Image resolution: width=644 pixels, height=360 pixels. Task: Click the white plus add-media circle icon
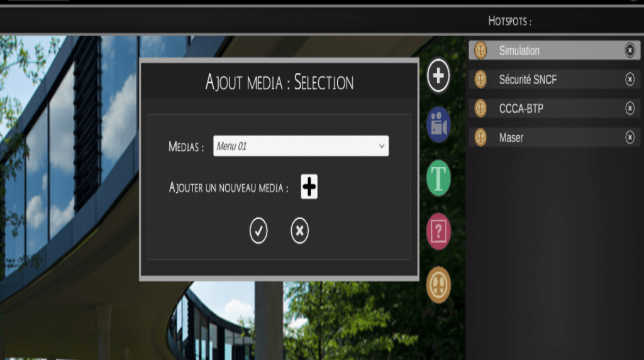click(438, 75)
